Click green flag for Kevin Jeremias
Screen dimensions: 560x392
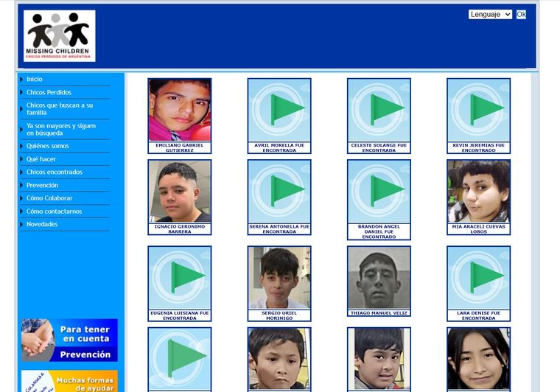pos(478,110)
